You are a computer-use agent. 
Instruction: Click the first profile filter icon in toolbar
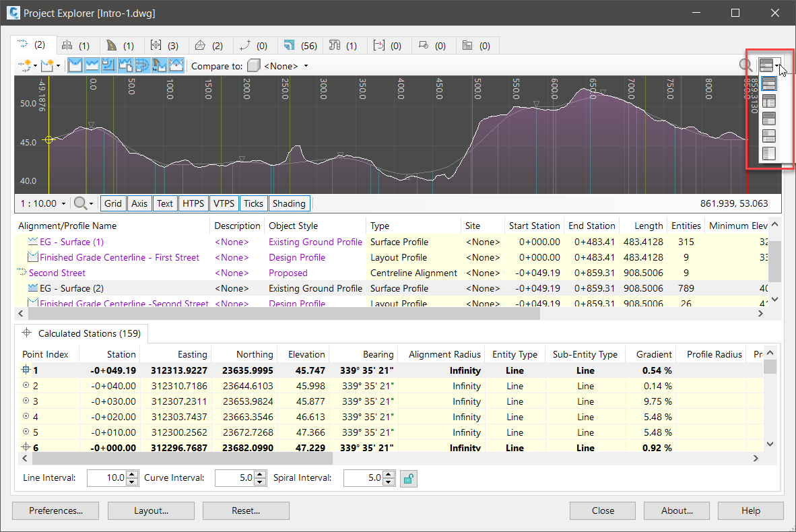75,66
